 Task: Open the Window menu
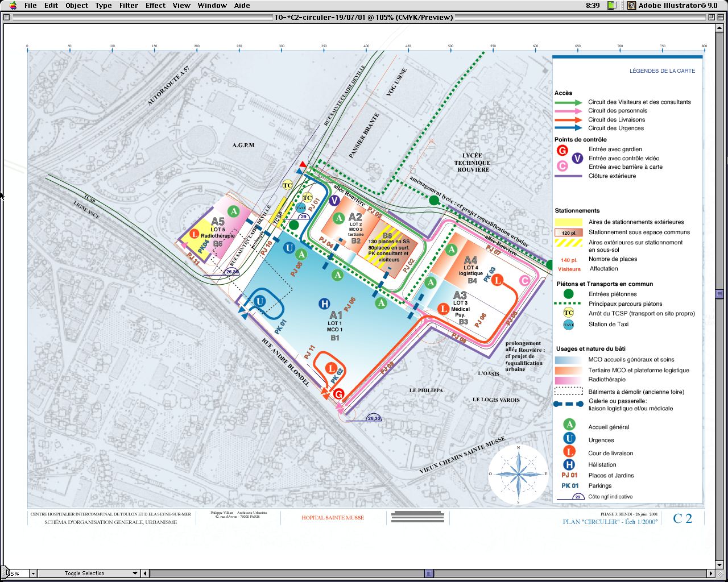(212, 5)
